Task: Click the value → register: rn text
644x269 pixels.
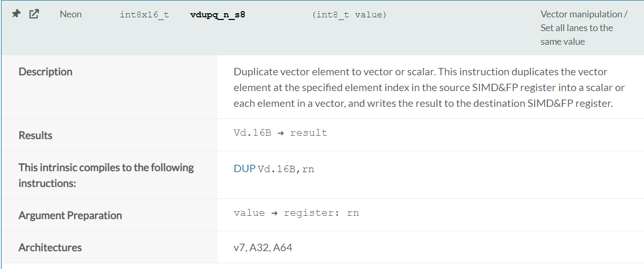Action: click(296, 213)
